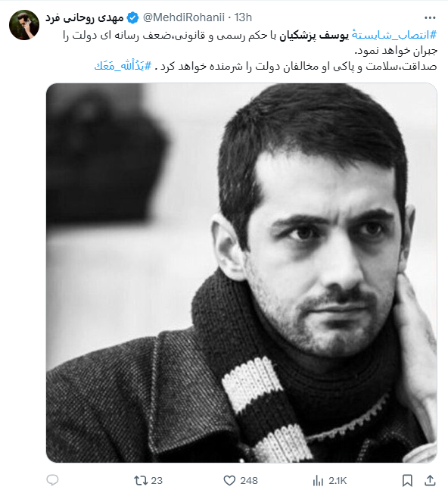Enlarge the black-and-white portrait photo

[241, 273]
